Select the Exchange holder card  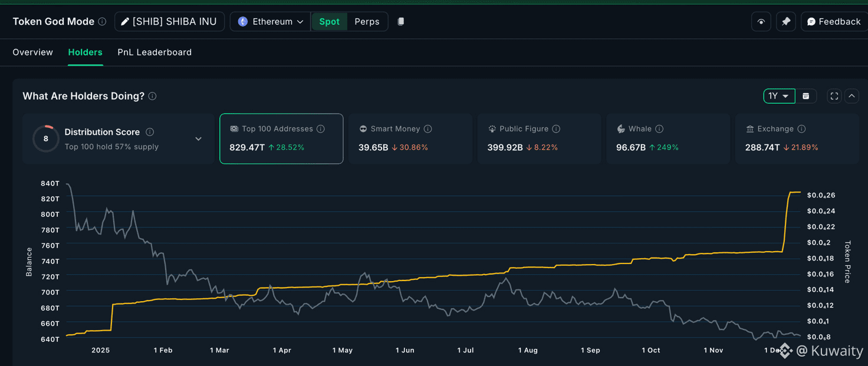pos(797,139)
